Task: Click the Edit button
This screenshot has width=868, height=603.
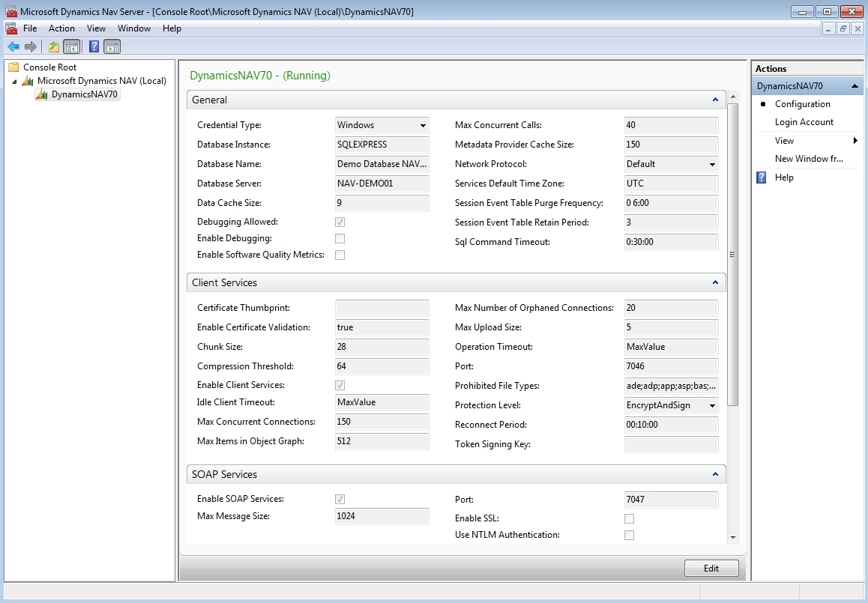Action: [x=711, y=568]
